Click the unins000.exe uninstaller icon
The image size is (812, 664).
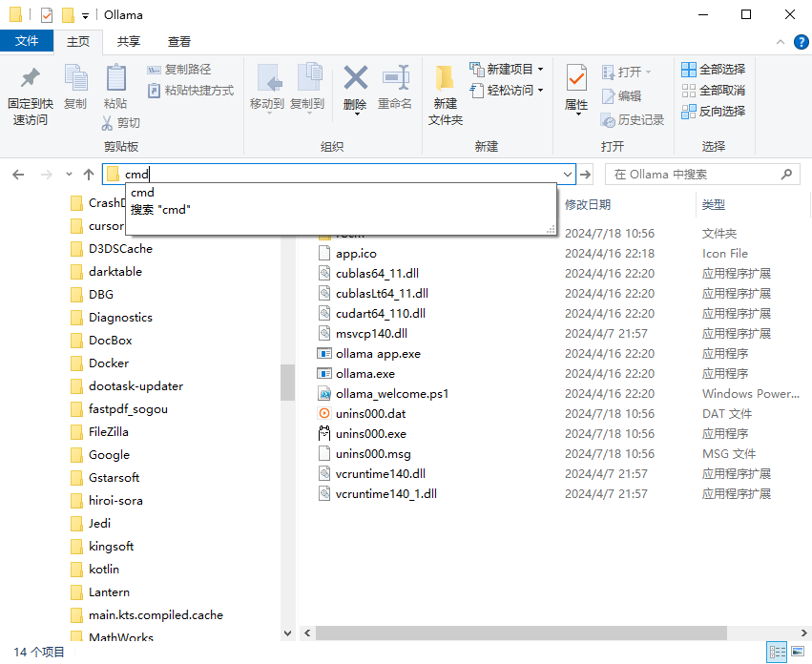pyautogui.click(x=324, y=433)
